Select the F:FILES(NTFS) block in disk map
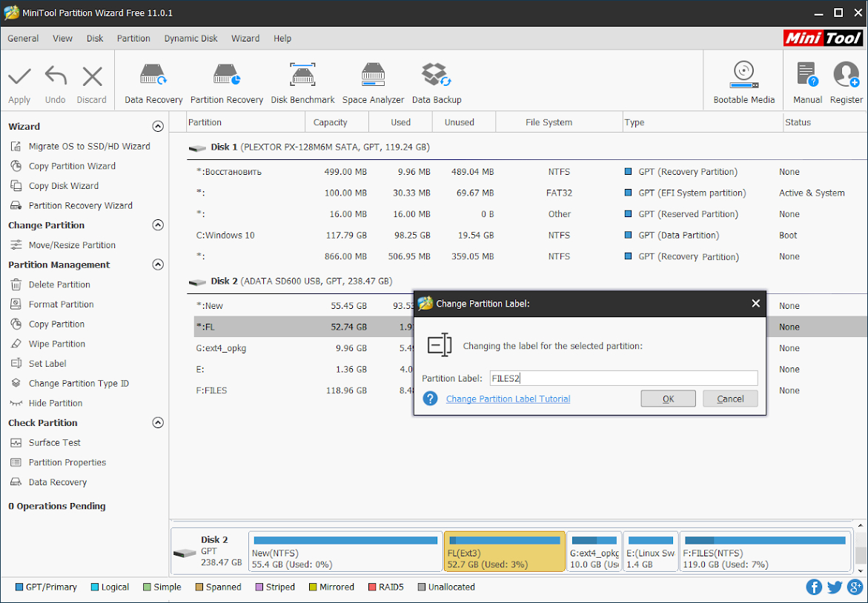 [x=764, y=552]
